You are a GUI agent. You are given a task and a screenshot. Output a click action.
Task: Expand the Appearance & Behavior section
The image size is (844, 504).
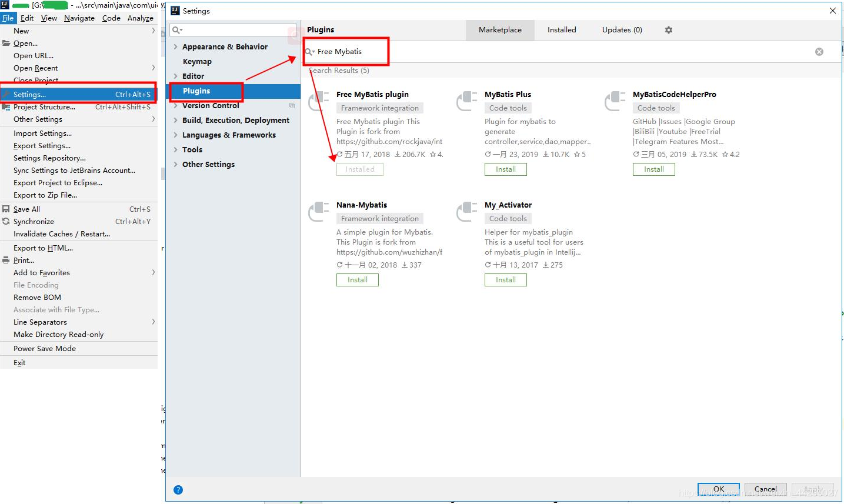tap(174, 46)
